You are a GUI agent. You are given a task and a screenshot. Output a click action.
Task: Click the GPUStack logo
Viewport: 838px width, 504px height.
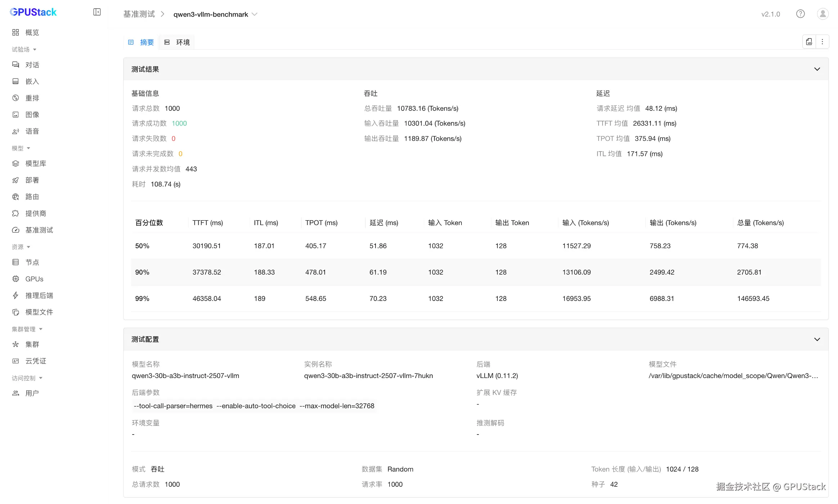[33, 12]
